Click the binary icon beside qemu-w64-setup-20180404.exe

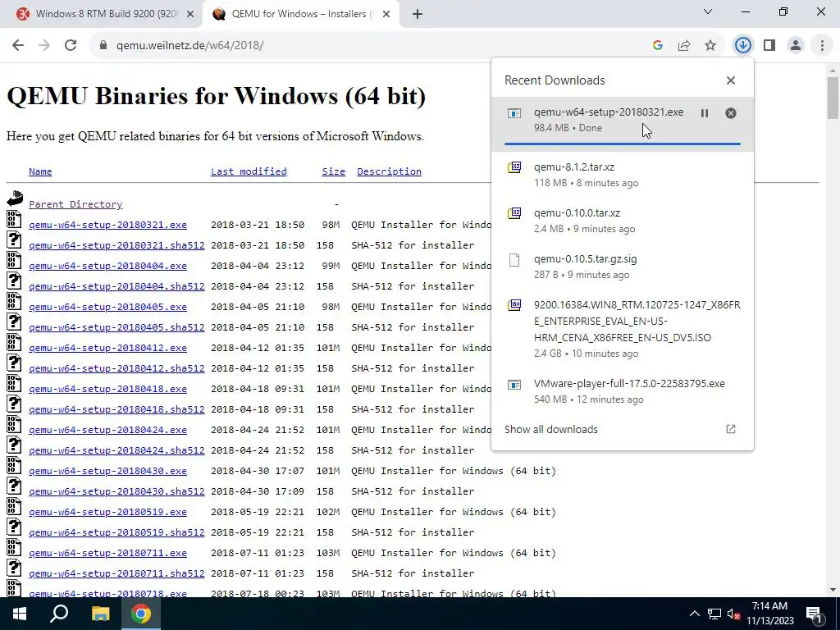(x=14, y=260)
